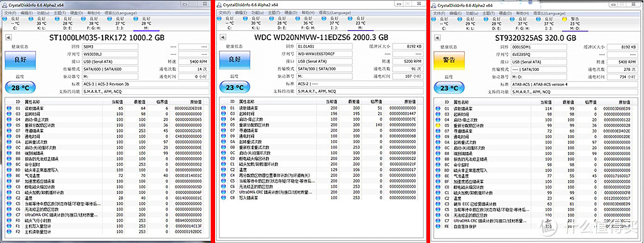Select the M: disk orb in WDC WD20NMVW window
This screenshot has width=644, height=243.
pyautogui.click(x=350, y=19)
